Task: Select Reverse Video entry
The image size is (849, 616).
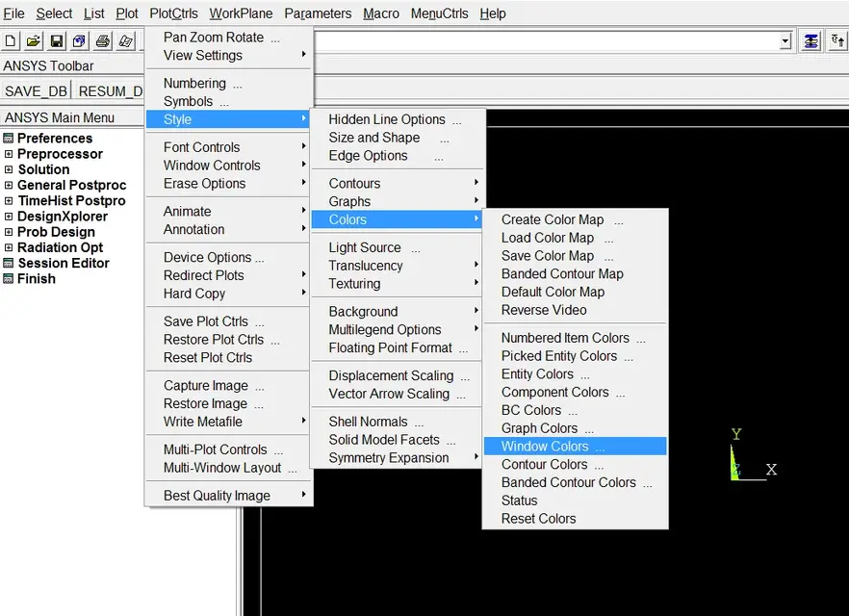Action: [x=575, y=310]
